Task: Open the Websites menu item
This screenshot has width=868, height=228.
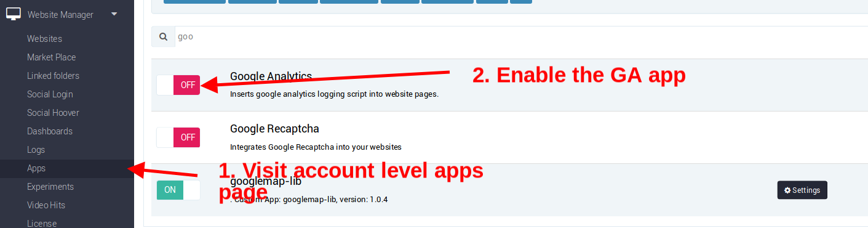Action: pyautogui.click(x=44, y=38)
